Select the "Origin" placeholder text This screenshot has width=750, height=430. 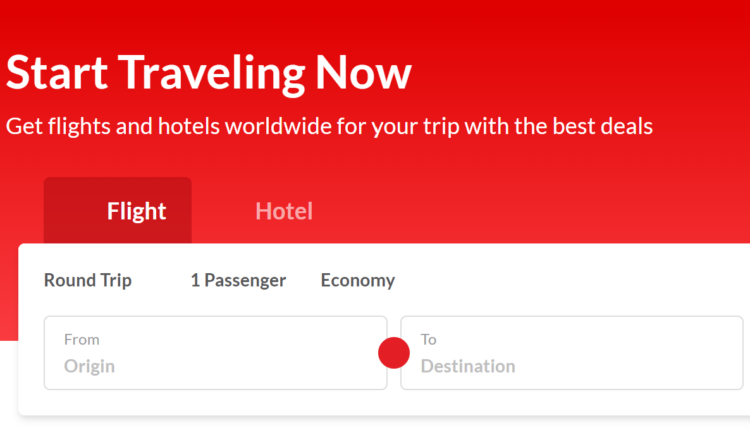tap(89, 366)
